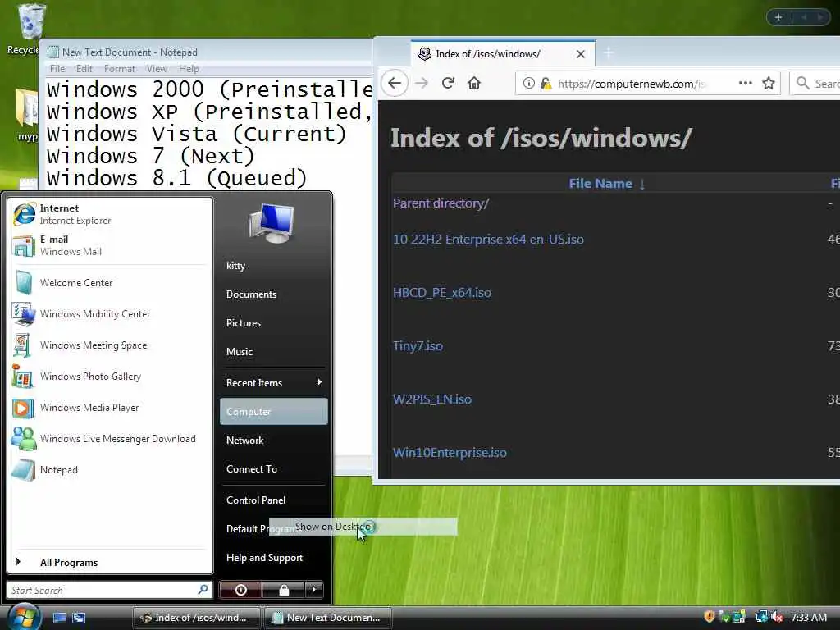Open Windows Mail E-mail entry

[x=110, y=245]
